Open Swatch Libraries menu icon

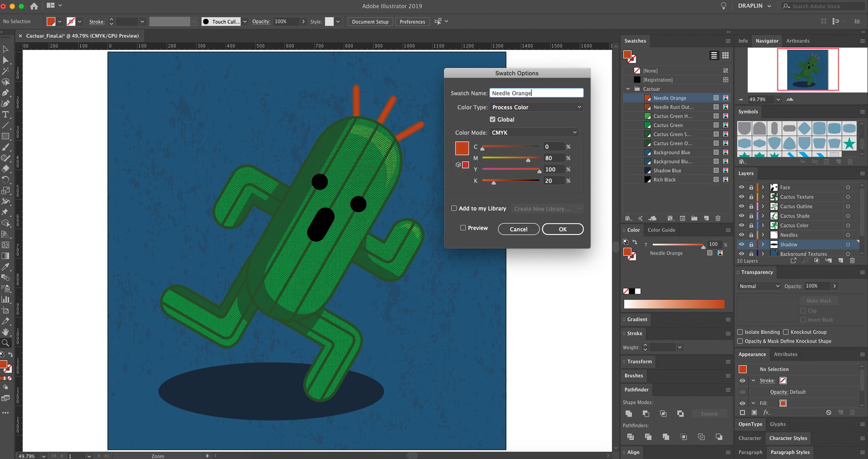tap(628, 218)
